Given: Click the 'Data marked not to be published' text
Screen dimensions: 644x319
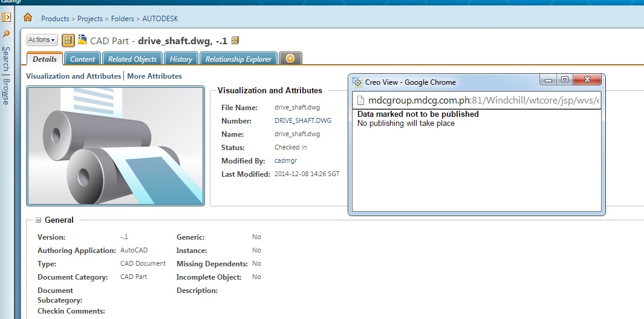Looking at the screenshot, I should point(418,114).
